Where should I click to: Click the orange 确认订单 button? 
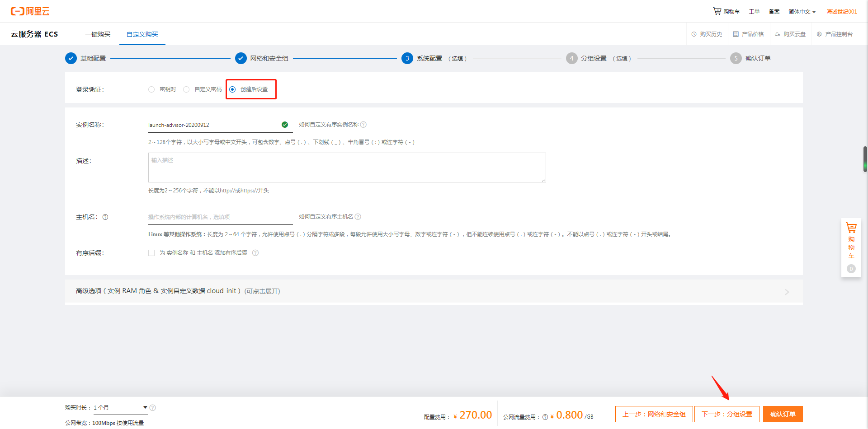(x=783, y=414)
